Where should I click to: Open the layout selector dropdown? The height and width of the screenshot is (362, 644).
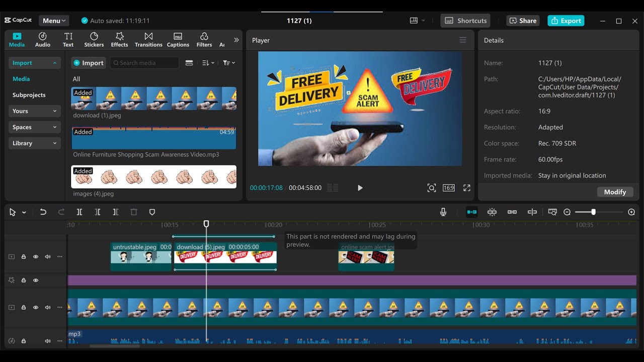point(418,21)
